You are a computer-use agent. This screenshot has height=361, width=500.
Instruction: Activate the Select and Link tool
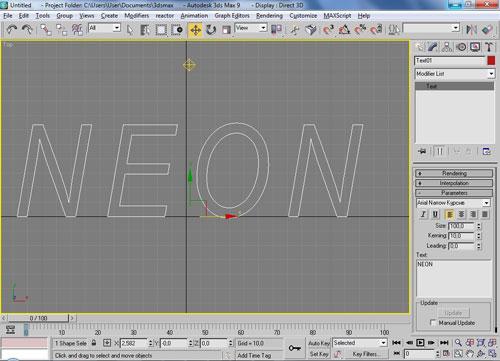coord(46,30)
